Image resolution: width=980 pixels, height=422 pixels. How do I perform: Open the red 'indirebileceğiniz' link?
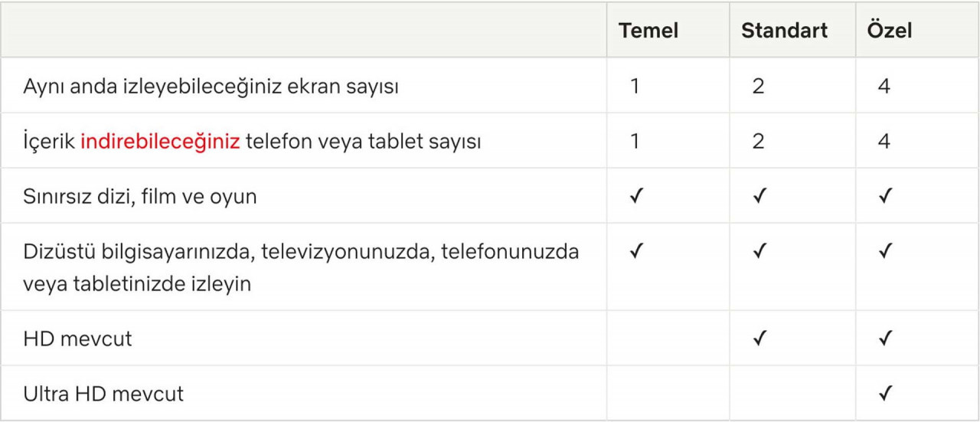point(161,142)
